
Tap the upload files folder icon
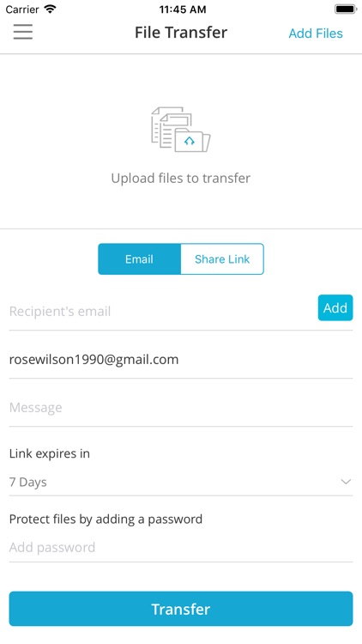coord(181,130)
